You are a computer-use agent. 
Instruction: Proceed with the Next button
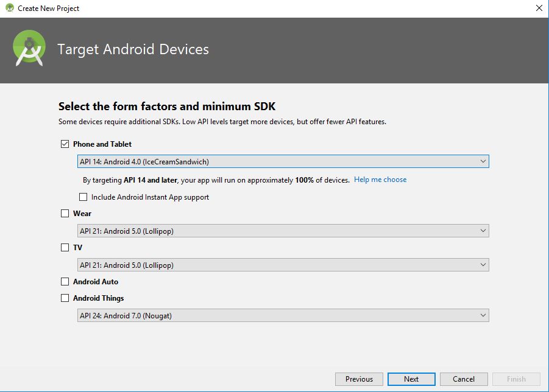pos(411,379)
